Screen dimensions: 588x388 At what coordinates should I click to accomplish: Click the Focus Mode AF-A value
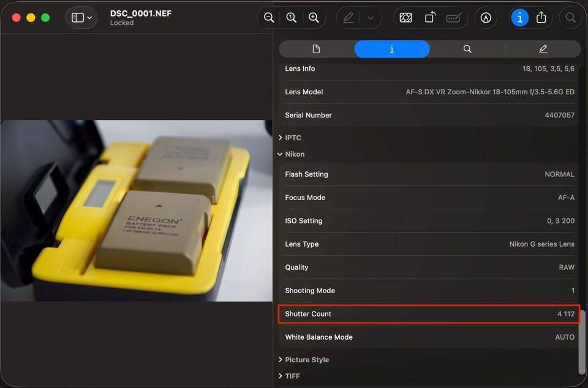566,198
